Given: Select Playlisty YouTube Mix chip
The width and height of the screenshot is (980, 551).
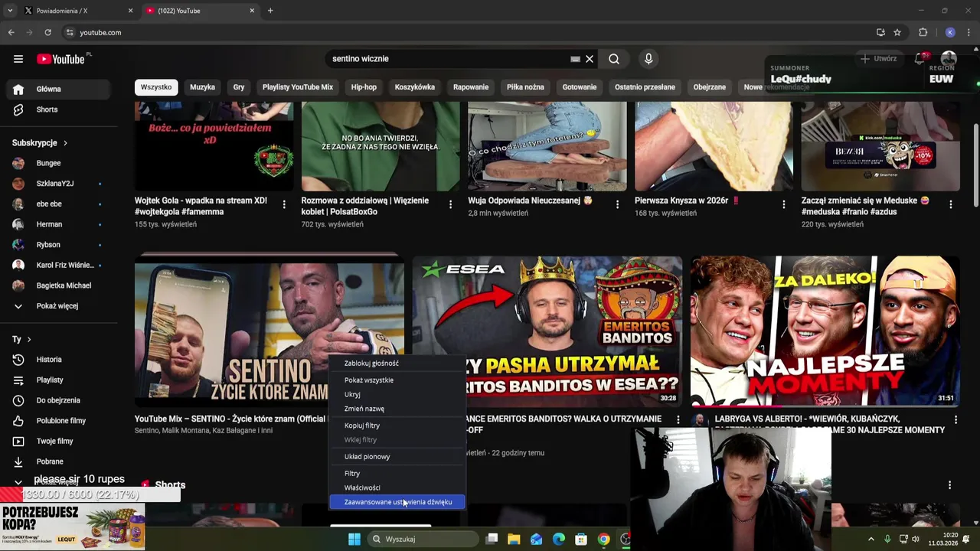Looking at the screenshot, I should coord(298,87).
